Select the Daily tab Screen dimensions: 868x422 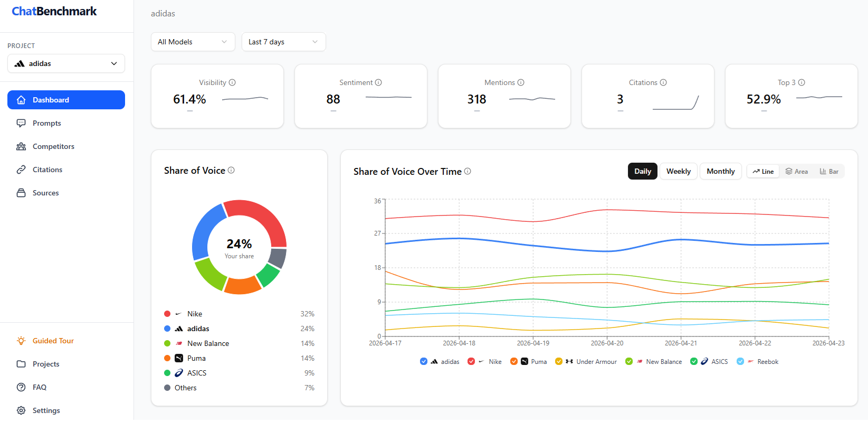643,171
